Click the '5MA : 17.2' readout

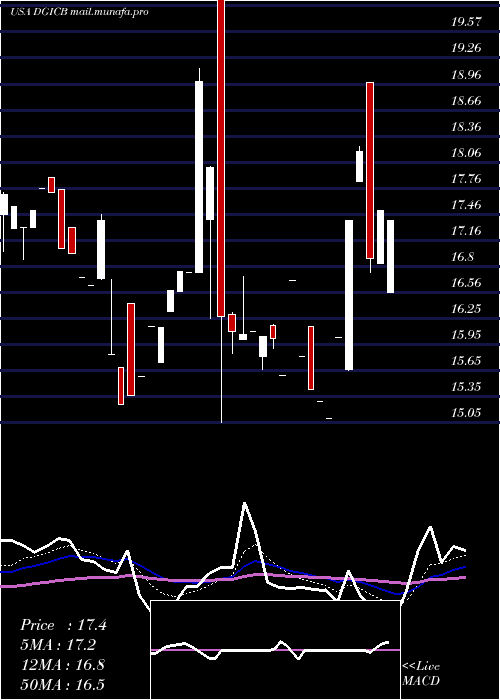pos(58,645)
